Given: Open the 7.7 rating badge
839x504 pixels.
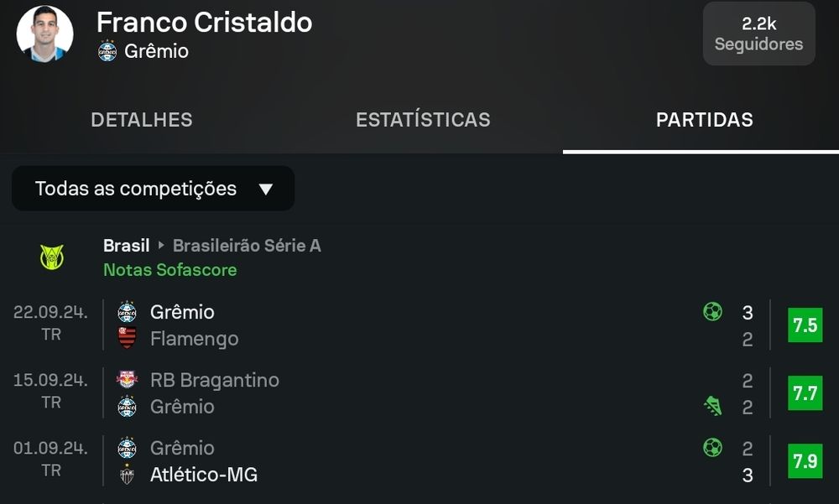Looking at the screenshot, I should pyautogui.click(x=805, y=393).
